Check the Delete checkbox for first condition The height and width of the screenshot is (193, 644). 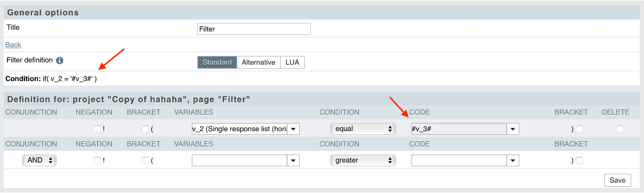pos(620,128)
